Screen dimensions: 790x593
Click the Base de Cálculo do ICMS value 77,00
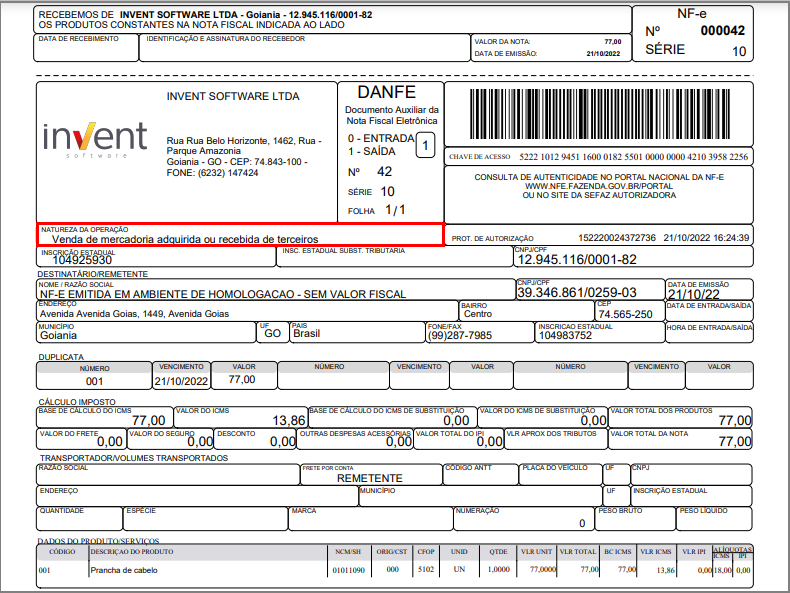click(x=149, y=421)
